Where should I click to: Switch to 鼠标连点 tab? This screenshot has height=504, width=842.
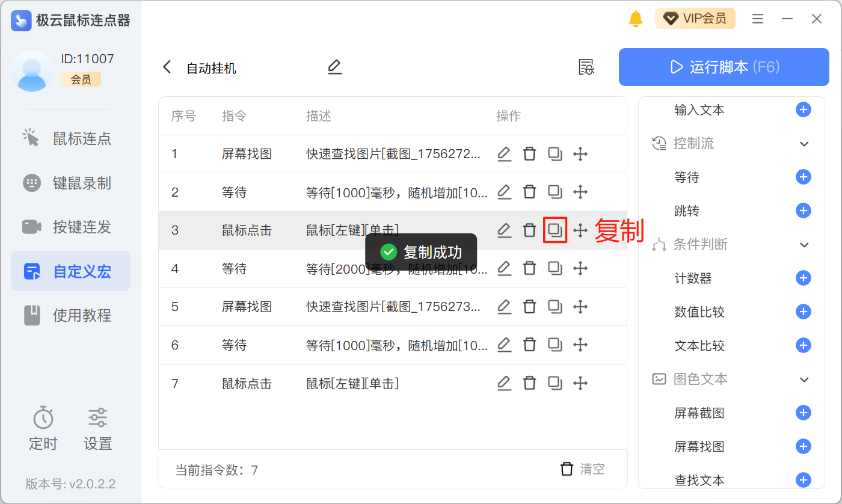click(70, 139)
